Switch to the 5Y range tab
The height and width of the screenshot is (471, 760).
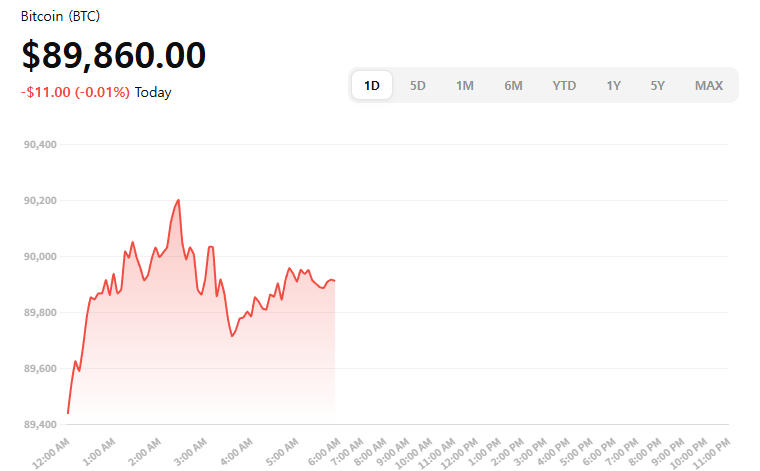coord(657,85)
